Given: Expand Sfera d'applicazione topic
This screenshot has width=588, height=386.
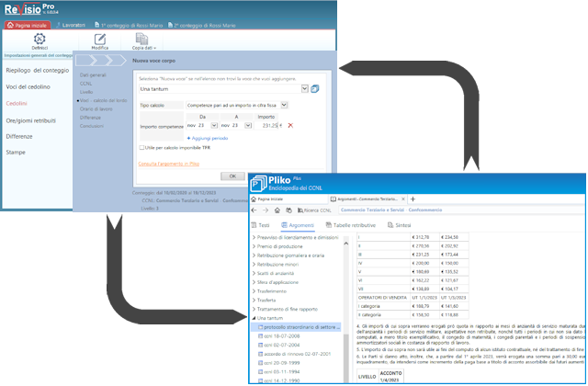Looking at the screenshot, I should click(254, 282).
